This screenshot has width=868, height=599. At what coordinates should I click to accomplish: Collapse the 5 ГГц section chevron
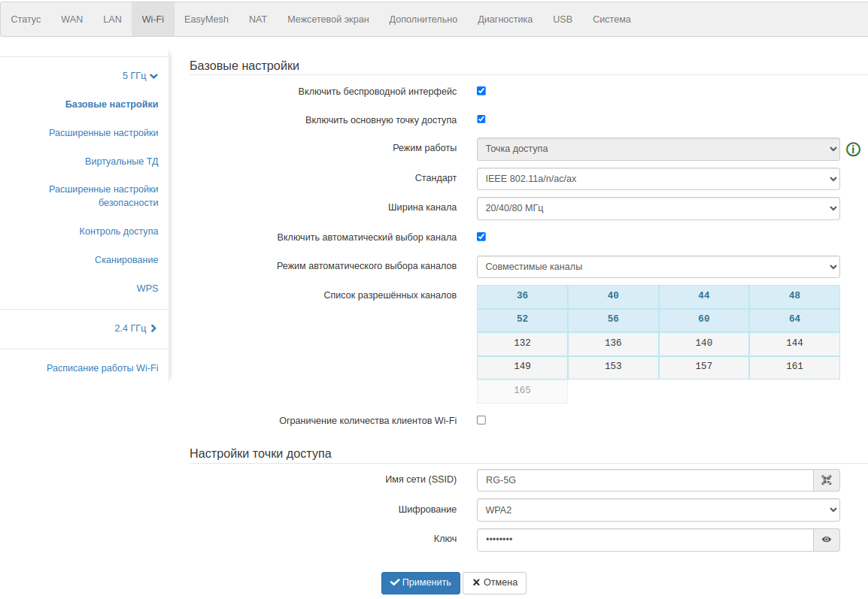153,76
